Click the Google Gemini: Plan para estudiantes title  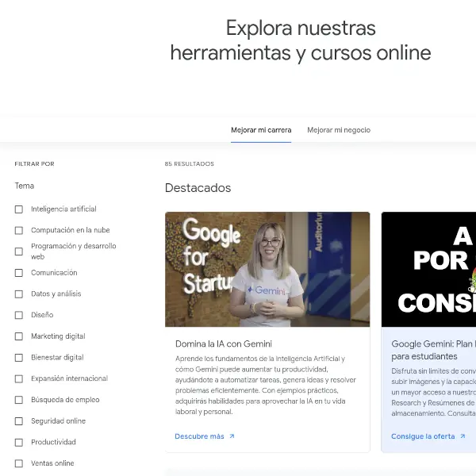(x=433, y=350)
